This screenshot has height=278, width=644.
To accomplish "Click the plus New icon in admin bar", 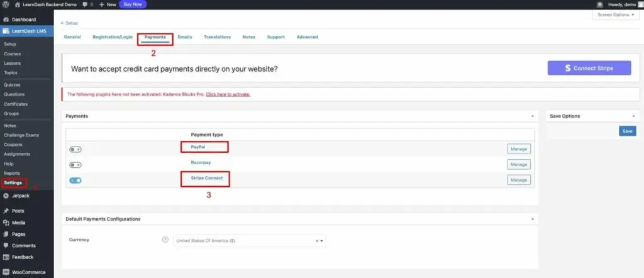I will pyautogui.click(x=101, y=4).
